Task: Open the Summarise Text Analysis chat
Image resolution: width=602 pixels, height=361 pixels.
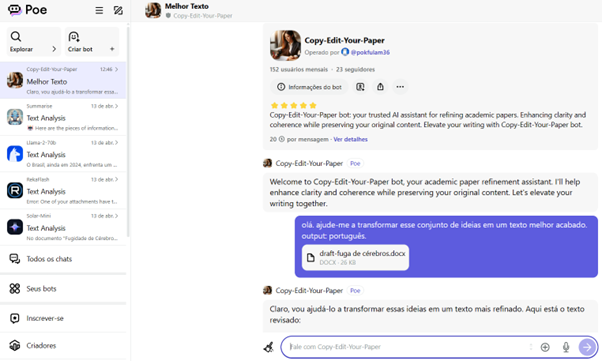Action: (63, 117)
